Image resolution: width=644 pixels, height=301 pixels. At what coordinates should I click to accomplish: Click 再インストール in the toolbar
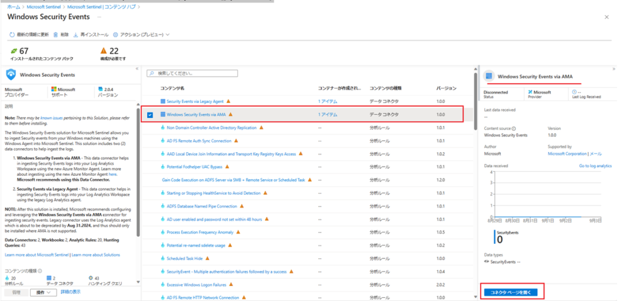pos(91,35)
